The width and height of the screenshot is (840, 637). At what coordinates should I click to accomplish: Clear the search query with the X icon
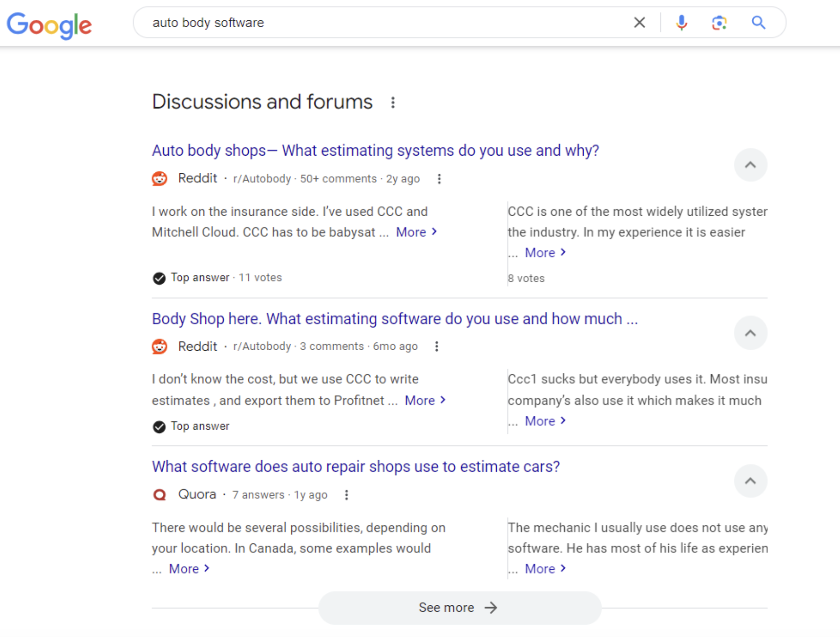coord(639,22)
